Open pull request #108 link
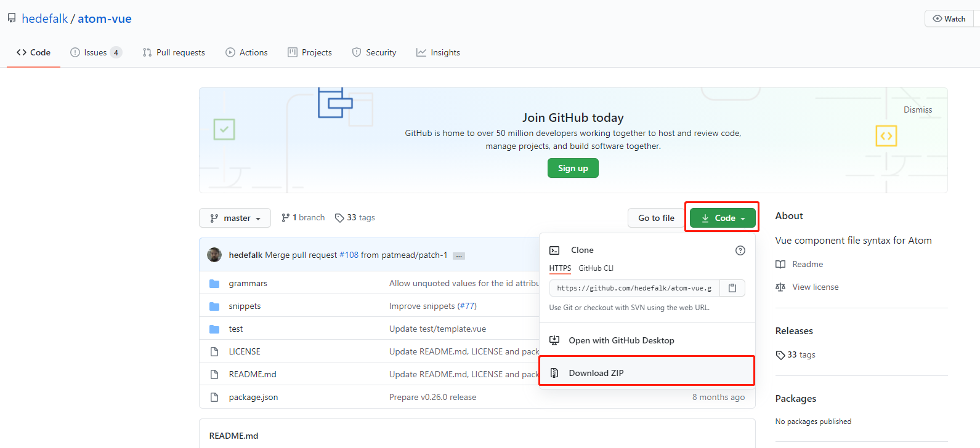The width and height of the screenshot is (980, 448). 349,255
